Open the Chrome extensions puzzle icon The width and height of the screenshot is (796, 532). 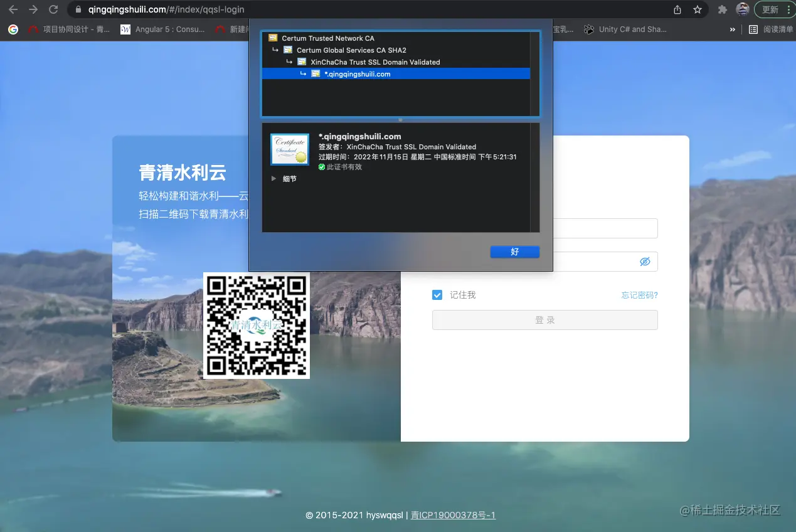(723, 9)
